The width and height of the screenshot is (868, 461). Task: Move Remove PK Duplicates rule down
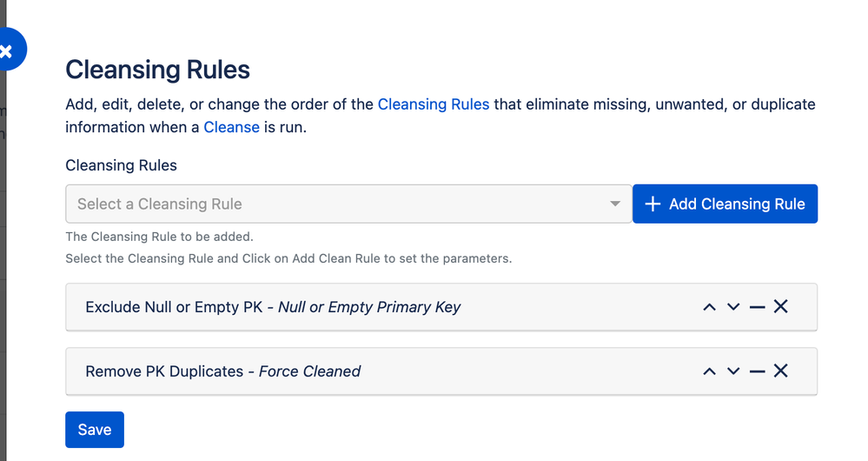coord(733,371)
